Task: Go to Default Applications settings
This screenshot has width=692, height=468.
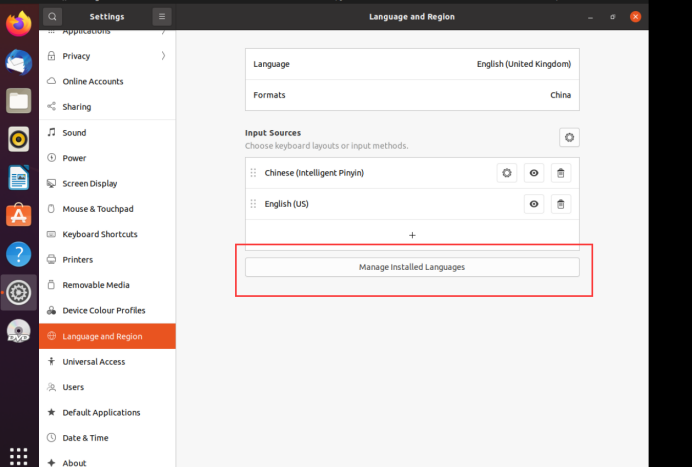Action: tap(107, 412)
